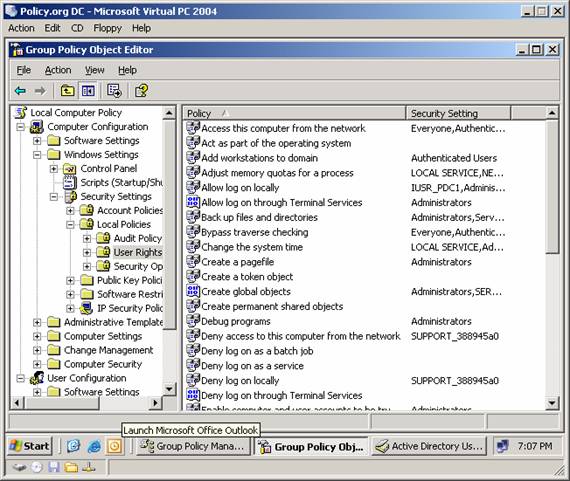This screenshot has height=481, width=570.
Task: Select 'Create a pagefile' policy row
Action: click(365, 262)
